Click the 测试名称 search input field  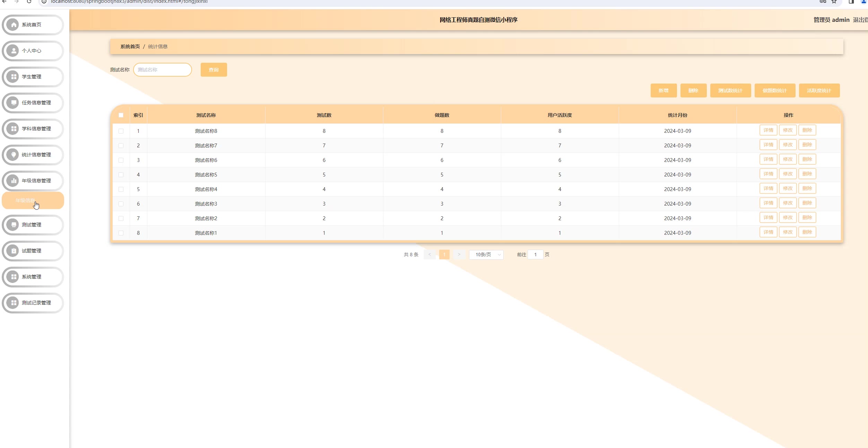pyautogui.click(x=162, y=70)
